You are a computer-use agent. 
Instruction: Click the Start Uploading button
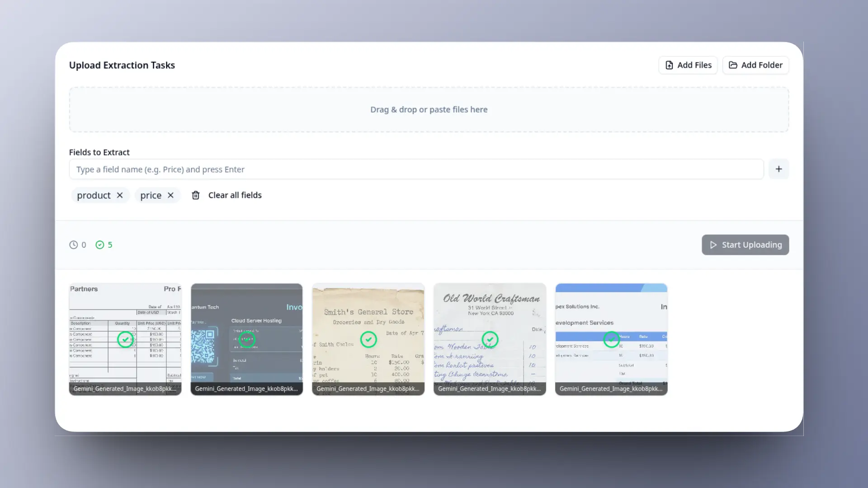[x=745, y=245]
